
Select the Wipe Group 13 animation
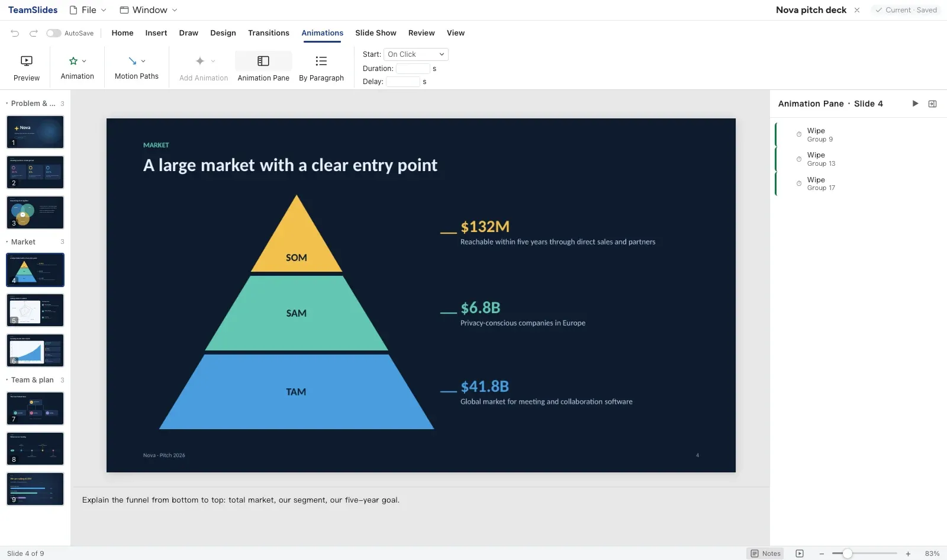pos(858,159)
